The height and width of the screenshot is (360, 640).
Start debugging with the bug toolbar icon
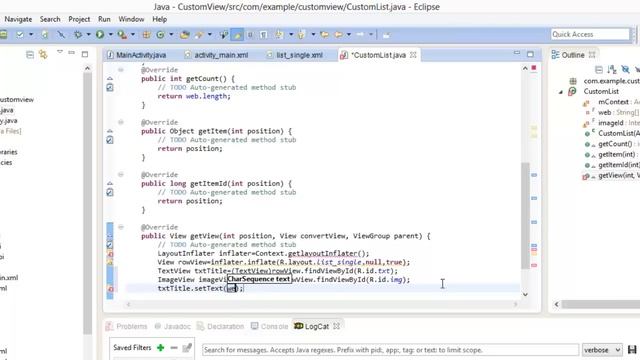pos(78,35)
